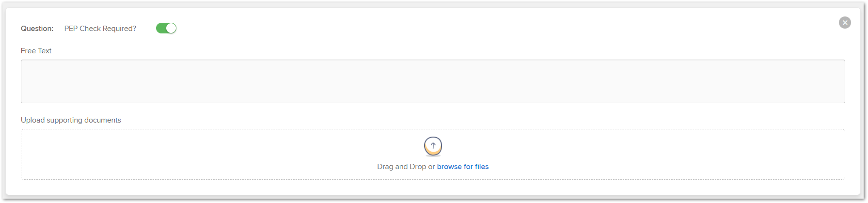The width and height of the screenshot is (868, 203).
Task: Click the supporting documents upload area
Action: click(x=433, y=154)
